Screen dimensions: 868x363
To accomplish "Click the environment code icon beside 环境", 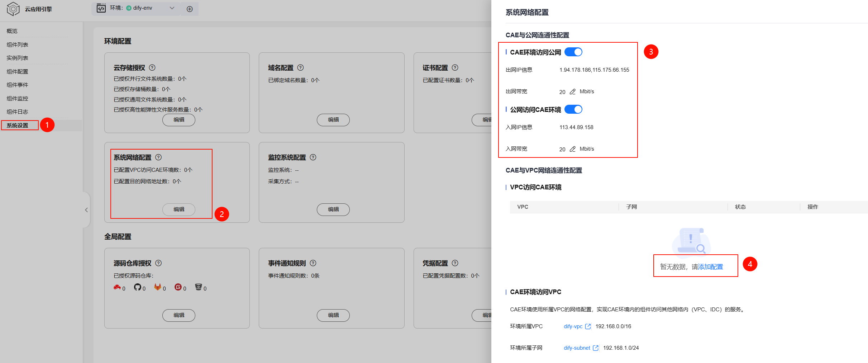I will pyautogui.click(x=101, y=8).
